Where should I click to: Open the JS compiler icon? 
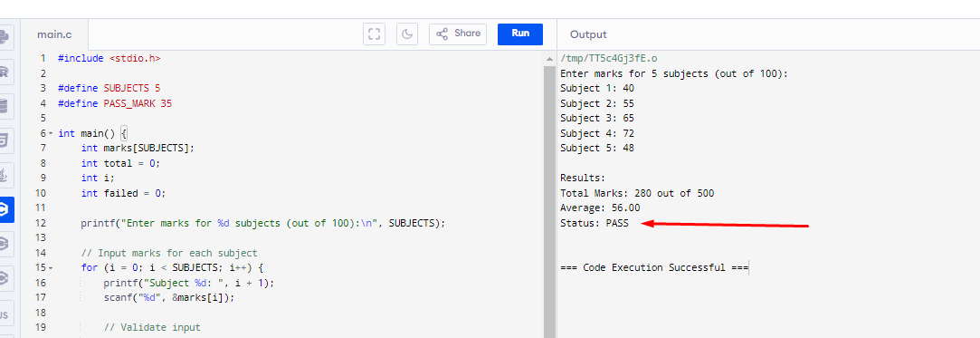tap(5, 314)
